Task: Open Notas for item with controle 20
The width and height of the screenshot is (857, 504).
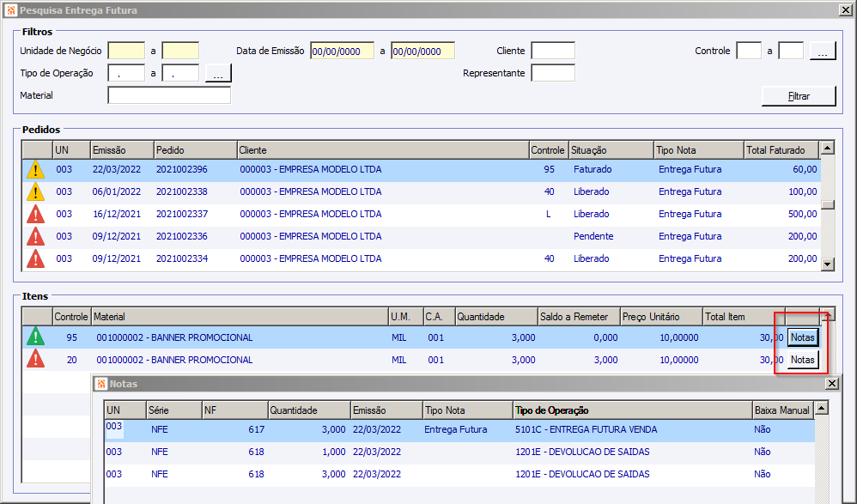Action: [802, 360]
